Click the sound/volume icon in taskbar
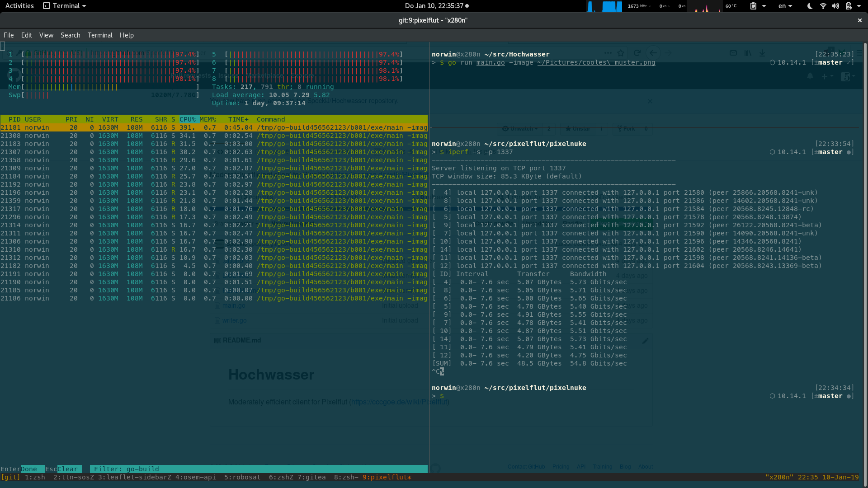Viewport: 868px width, 488px height. click(x=836, y=6)
